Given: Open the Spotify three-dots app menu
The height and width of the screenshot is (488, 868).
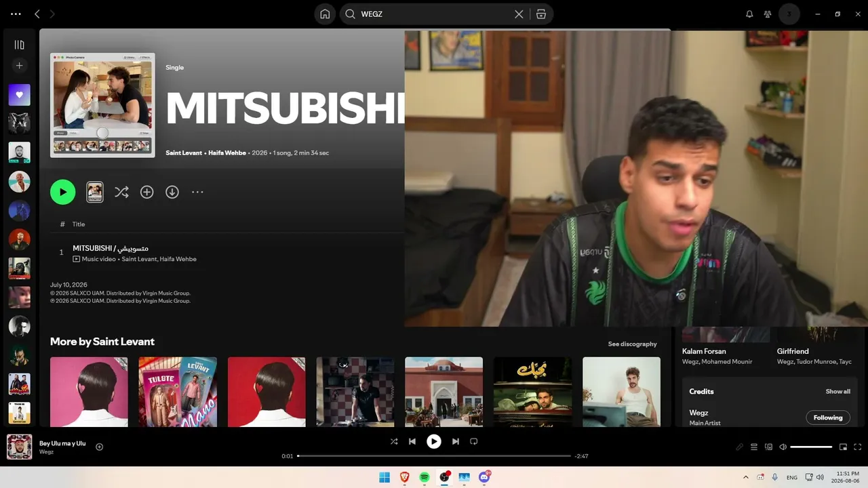Looking at the screenshot, I should 16,14.
